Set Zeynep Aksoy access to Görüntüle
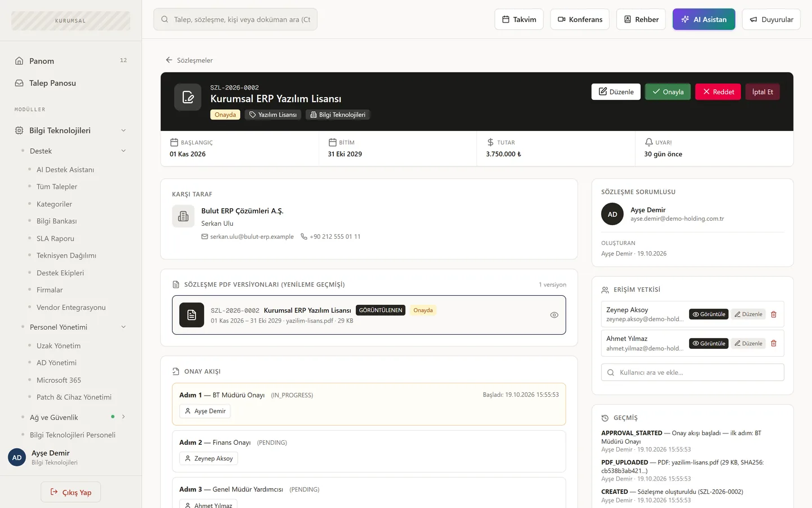The width and height of the screenshot is (812, 508). tap(709, 314)
